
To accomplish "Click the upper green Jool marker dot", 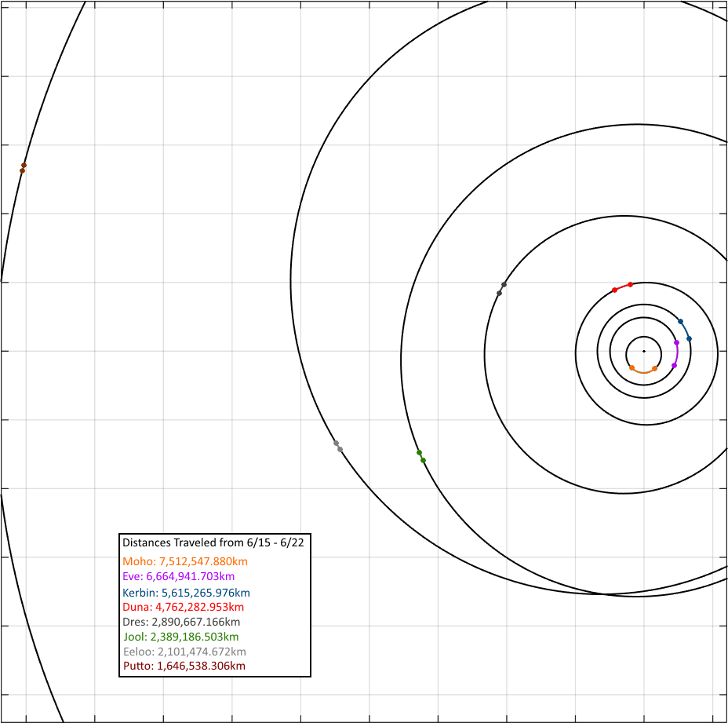I will coord(419,453).
